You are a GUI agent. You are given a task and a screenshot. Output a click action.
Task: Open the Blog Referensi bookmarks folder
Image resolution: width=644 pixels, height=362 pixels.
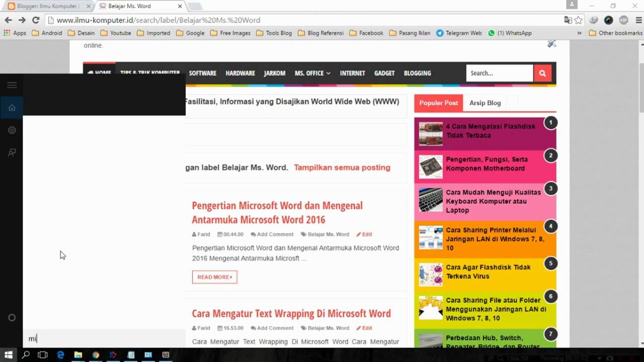[320, 33]
